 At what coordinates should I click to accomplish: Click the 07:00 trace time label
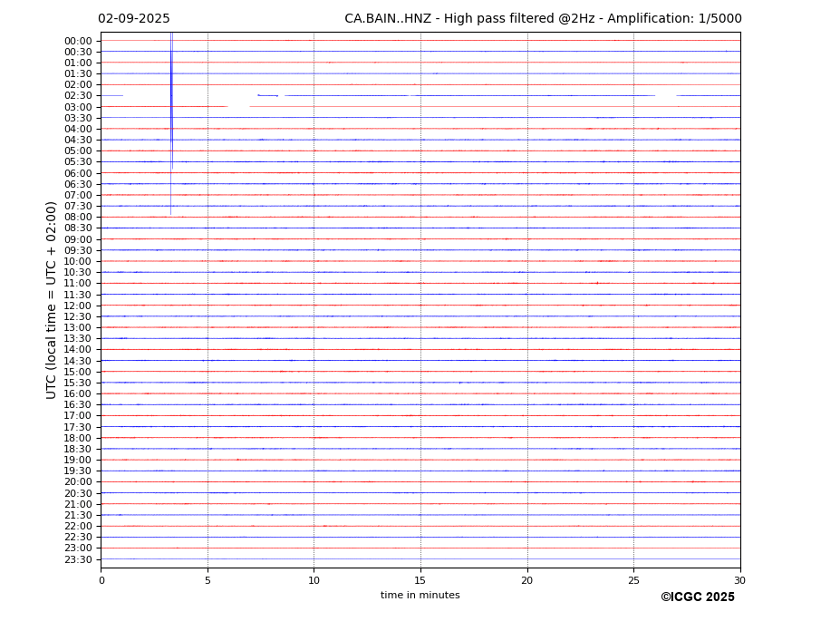[78, 195]
